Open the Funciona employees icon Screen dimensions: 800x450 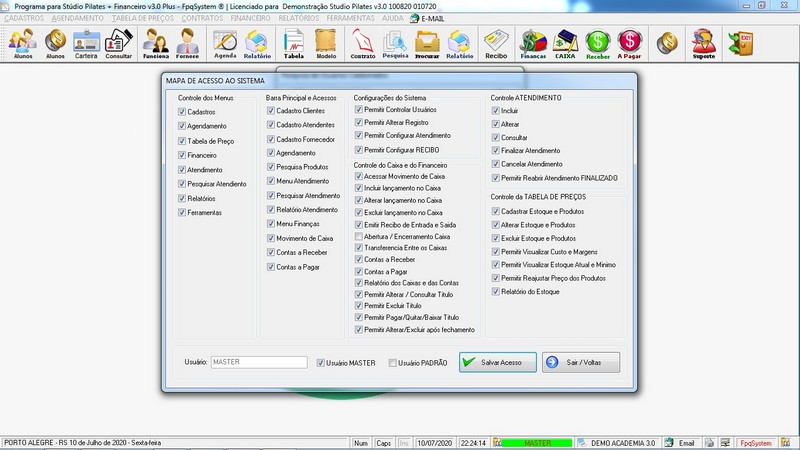(156, 44)
